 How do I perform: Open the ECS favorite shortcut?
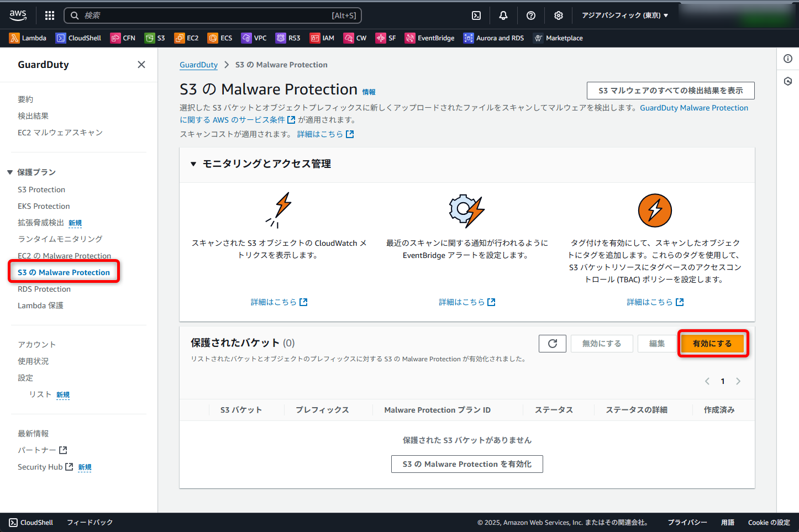(x=220, y=38)
